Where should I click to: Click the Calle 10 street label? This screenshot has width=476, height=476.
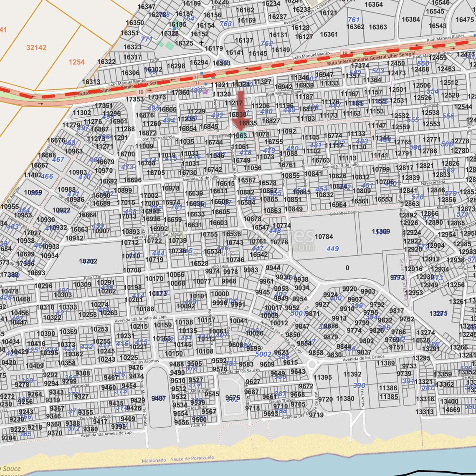(x=198, y=425)
